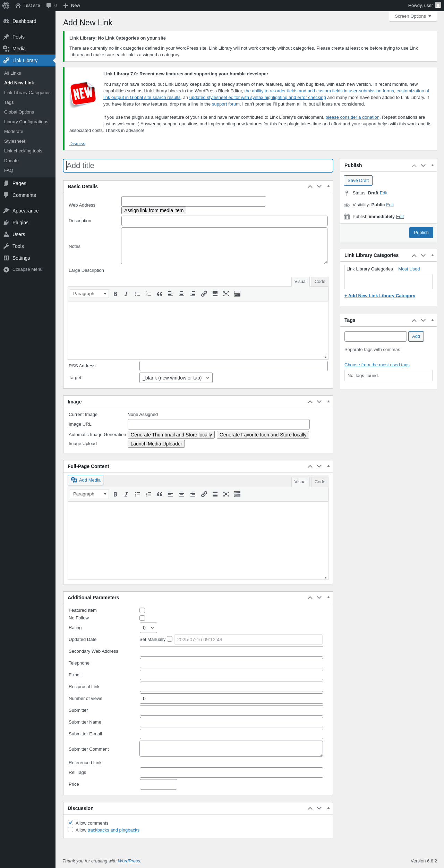Screen dimensions: 444x868
Task: Dismiss the Link Library 7.0 notice
Action: pos(77,144)
